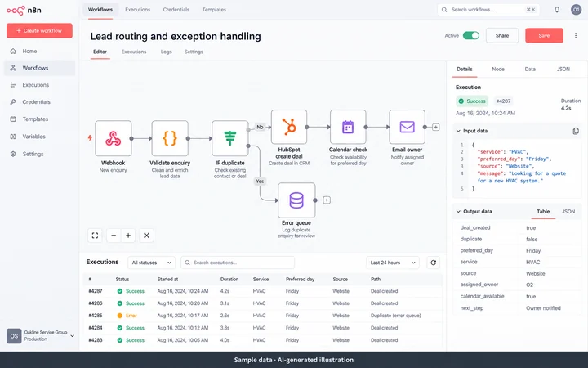This screenshot has height=368, width=588.
Task: Open the workflow Settings tab
Action: [x=194, y=52]
